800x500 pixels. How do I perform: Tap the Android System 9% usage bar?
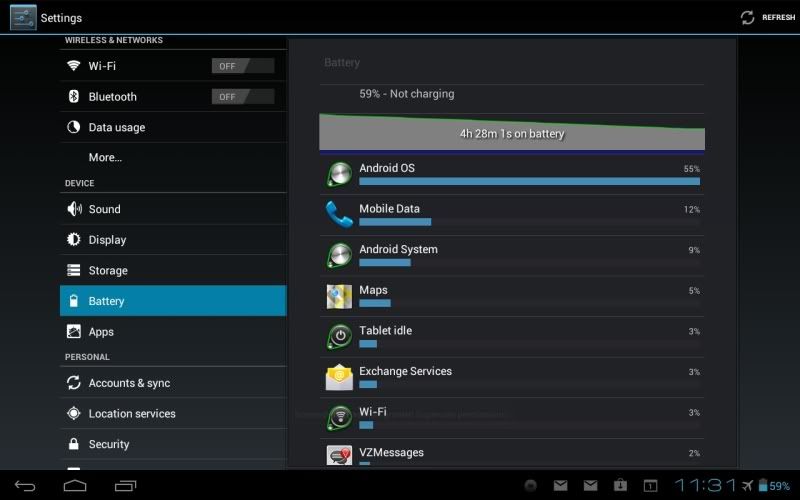pos(385,262)
